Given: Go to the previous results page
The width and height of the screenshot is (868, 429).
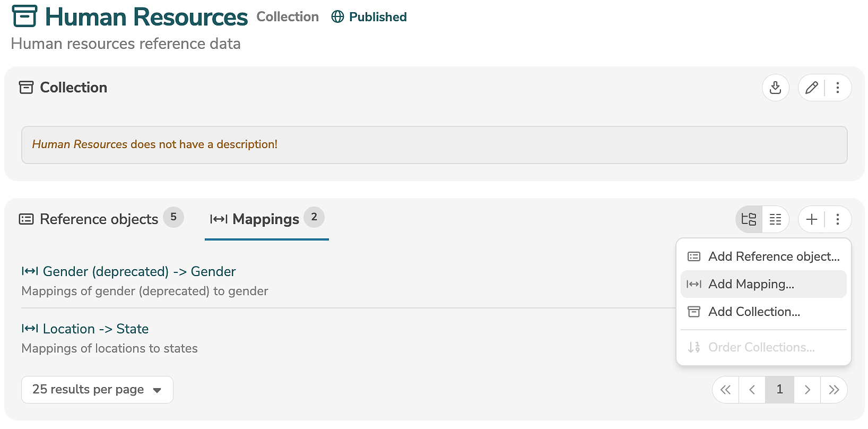Looking at the screenshot, I should [752, 390].
